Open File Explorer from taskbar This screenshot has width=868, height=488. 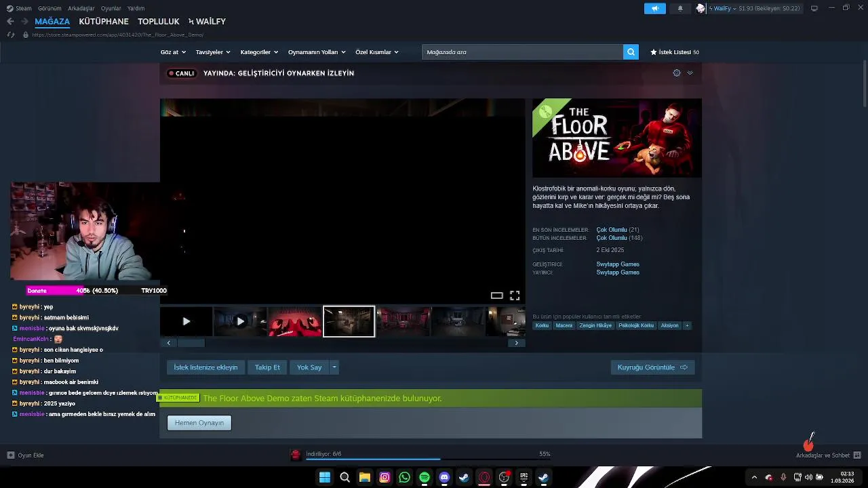coord(365,477)
